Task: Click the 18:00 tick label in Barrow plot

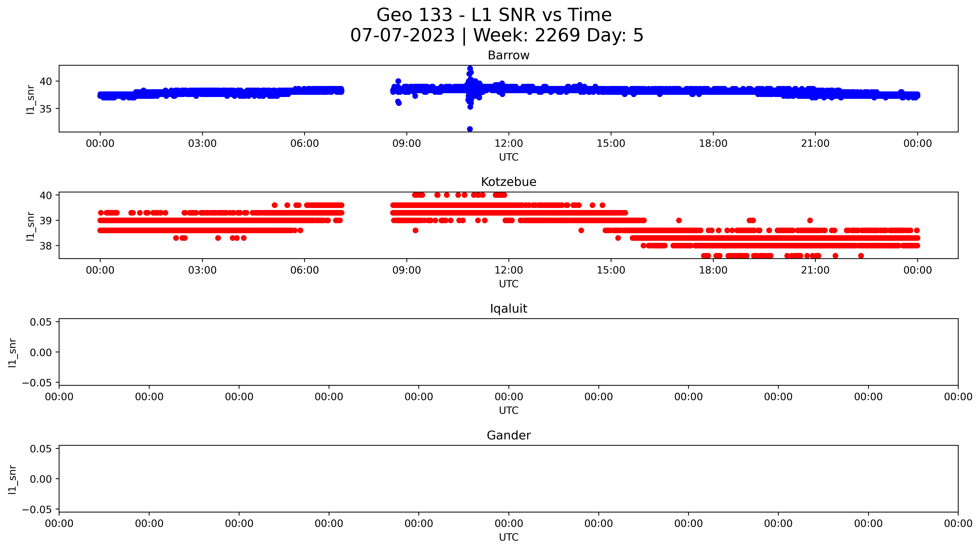Action: pos(713,143)
